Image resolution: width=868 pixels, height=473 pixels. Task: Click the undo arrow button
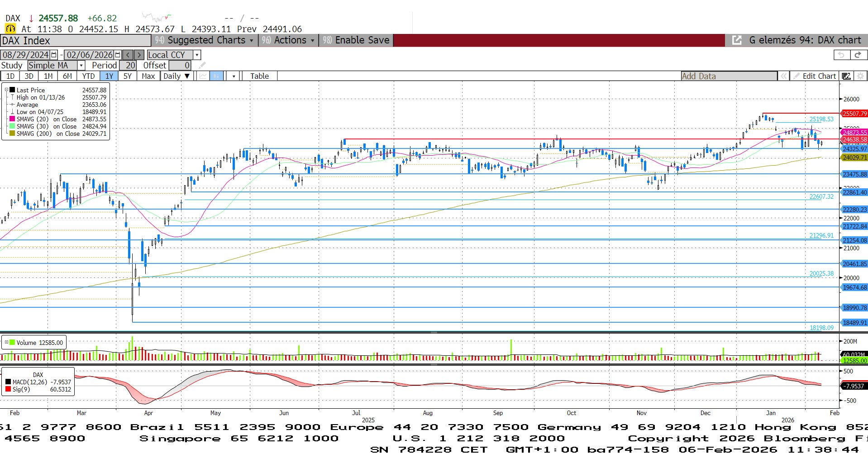[x=841, y=55]
